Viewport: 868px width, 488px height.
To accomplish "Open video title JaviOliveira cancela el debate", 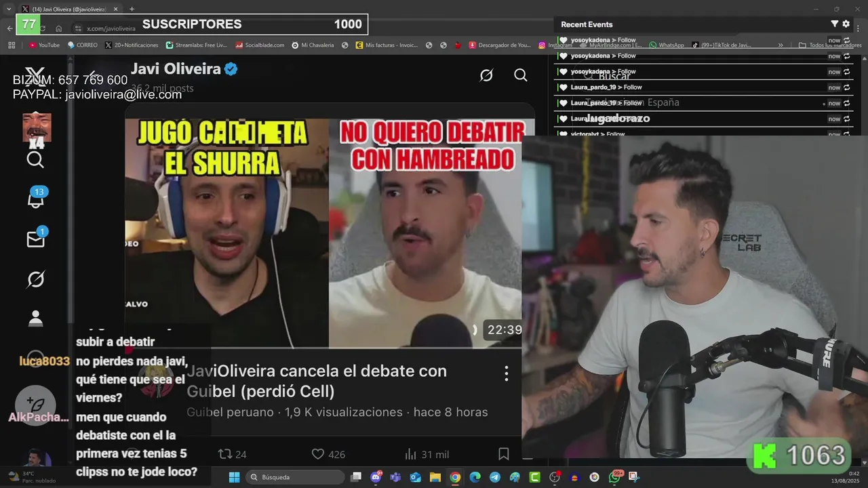I will pos(317,381).
